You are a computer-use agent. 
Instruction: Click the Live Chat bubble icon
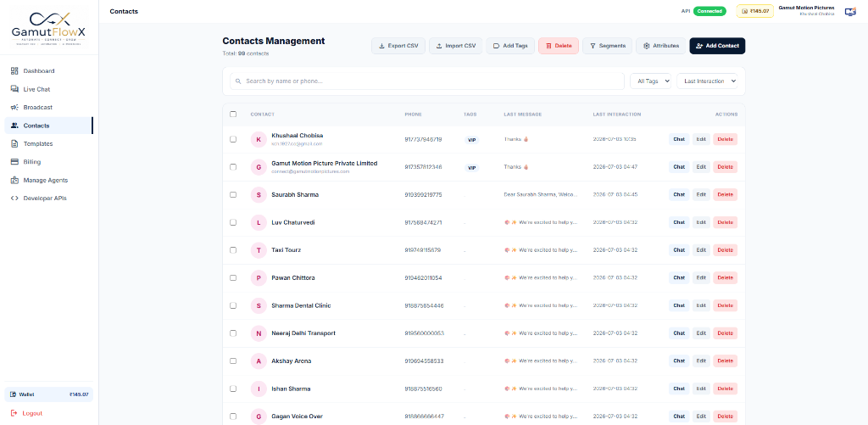tap(14, 89)
